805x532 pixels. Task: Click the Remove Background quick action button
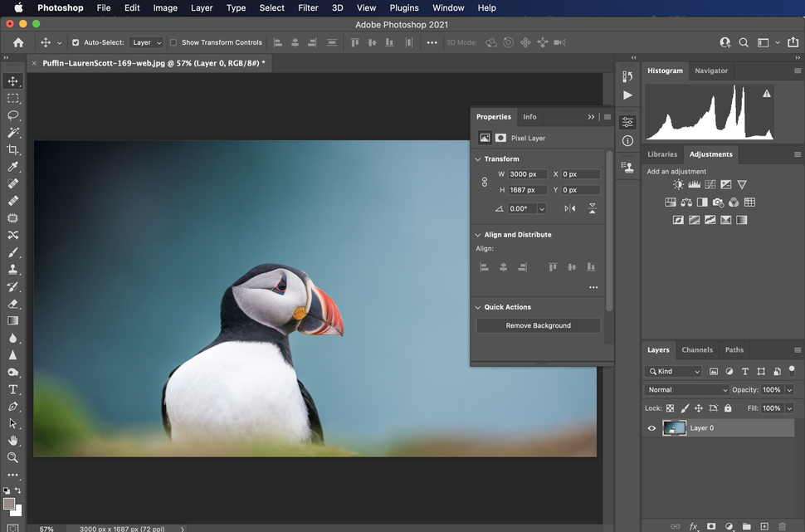tap(538, 325)
